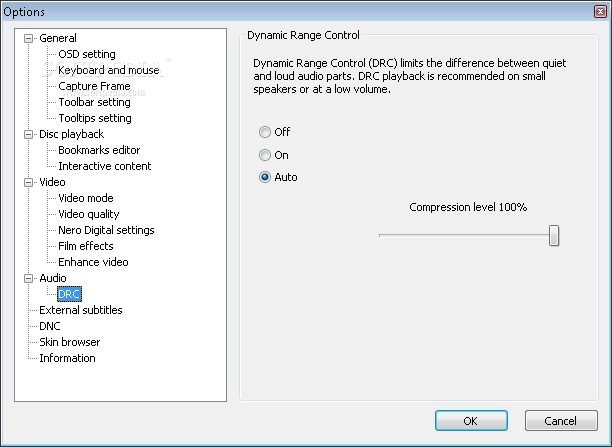
Task: Collapse the Audio tree node
Action: (28, 278)
